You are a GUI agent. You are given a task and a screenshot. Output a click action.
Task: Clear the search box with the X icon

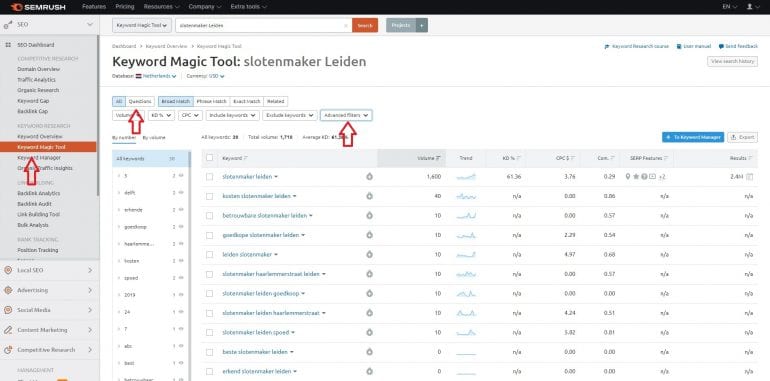click(346, 26)
